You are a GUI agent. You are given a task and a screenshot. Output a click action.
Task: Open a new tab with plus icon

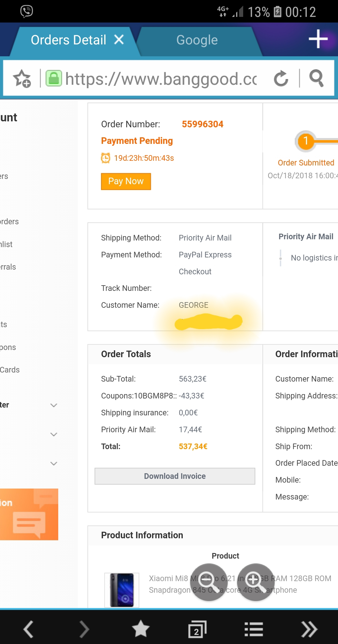[x=318, y=39]
